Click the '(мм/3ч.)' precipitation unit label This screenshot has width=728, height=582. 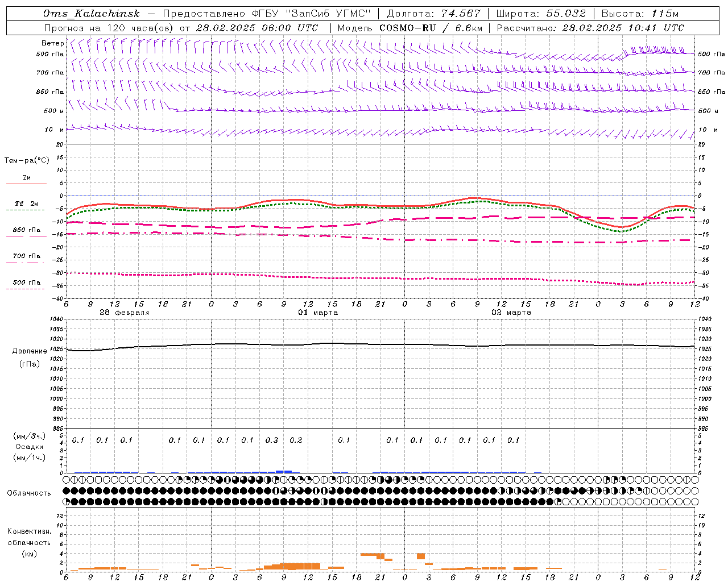(30, 436)
